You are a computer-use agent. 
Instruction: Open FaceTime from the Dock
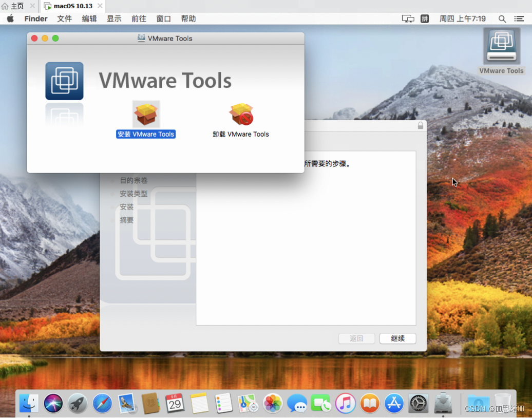pos(320,403)
